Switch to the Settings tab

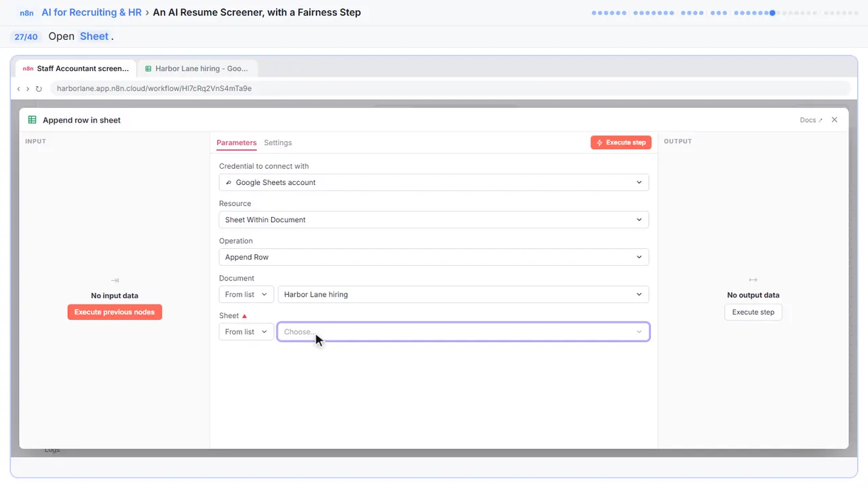coord(278,142)
